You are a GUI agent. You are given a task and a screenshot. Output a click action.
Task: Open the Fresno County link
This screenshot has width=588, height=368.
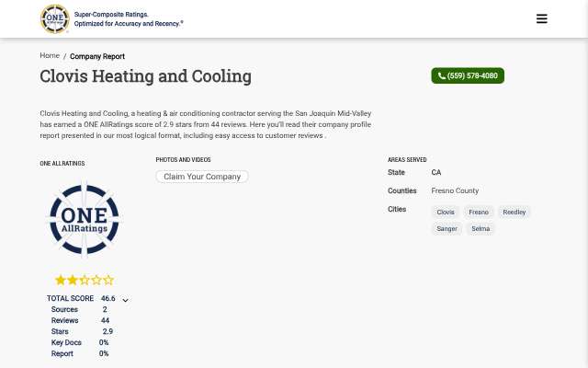(x=455, y=190)
